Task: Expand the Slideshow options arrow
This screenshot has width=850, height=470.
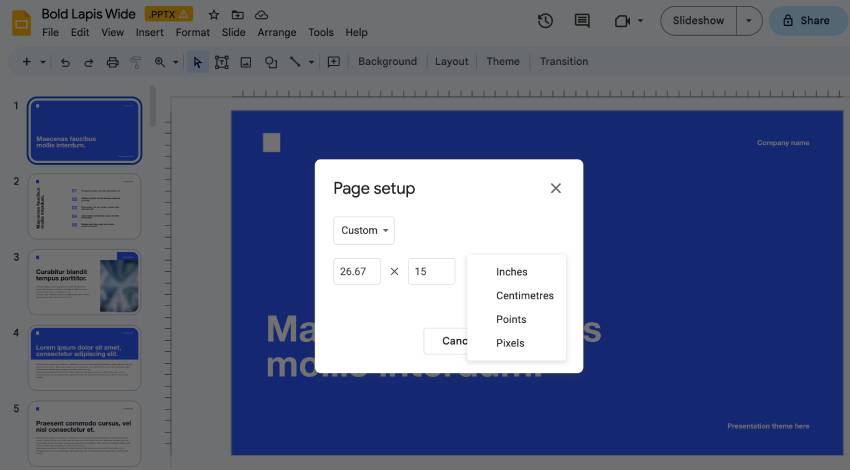Action: pyautogui.click(x=749, y=20)
